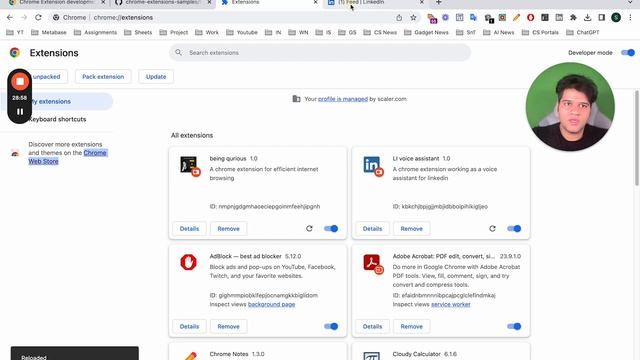Screen dimensions: 640x360
Task: Open the Sheets bookmarks folder
Action: [x=138, y=32]
